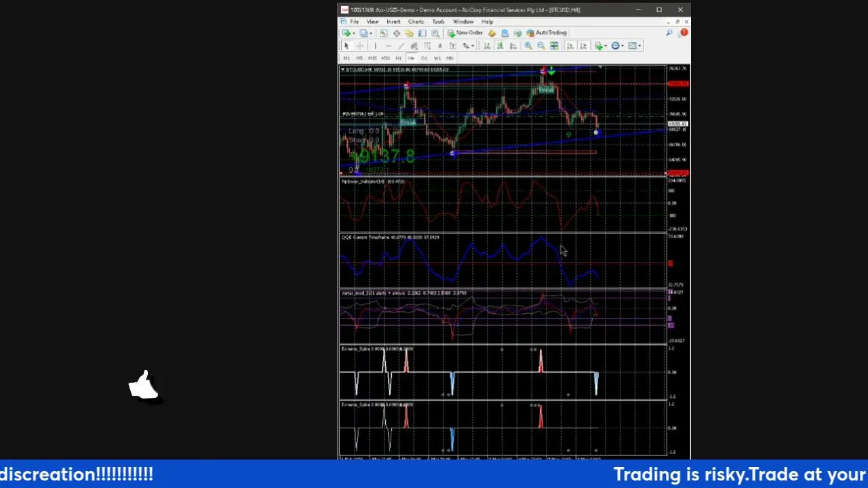Toggle the Terminal panel icon
The image size is (868, 488).
422,33
